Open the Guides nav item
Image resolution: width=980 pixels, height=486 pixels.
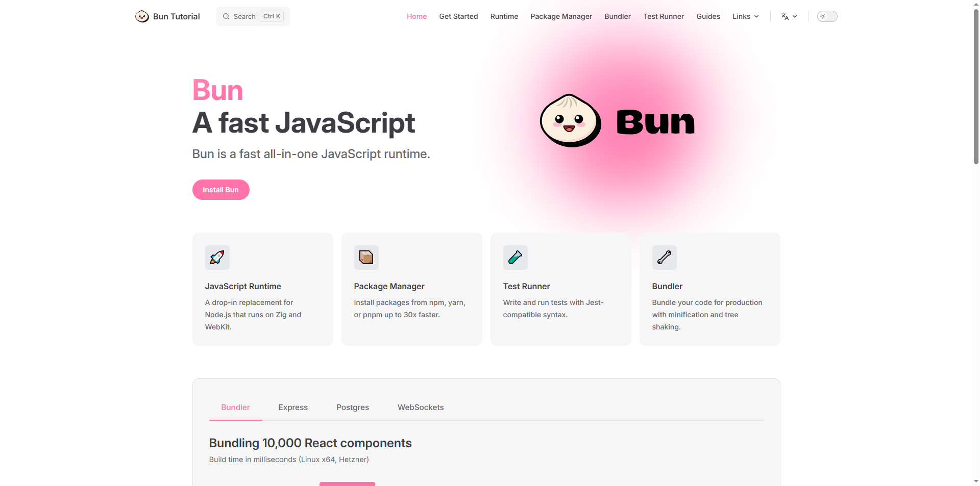click(x=708, y=16)
